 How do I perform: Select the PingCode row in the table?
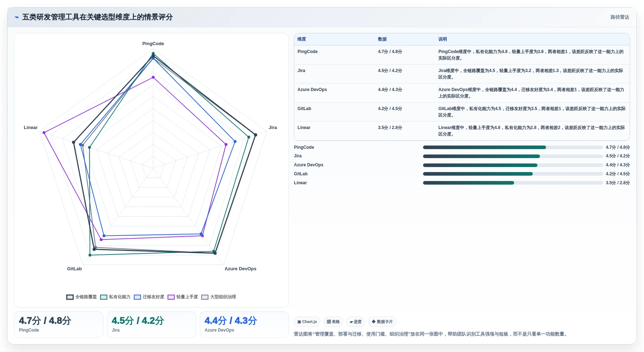pyautogui.click(x=462, y=55)
